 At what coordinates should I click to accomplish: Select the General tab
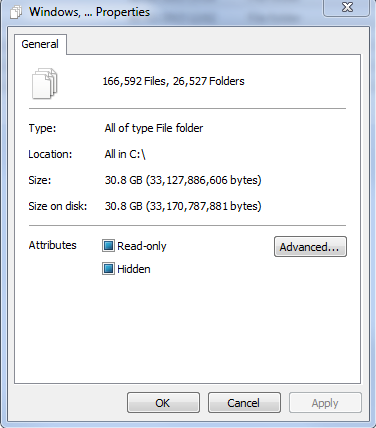pos(40,44)
